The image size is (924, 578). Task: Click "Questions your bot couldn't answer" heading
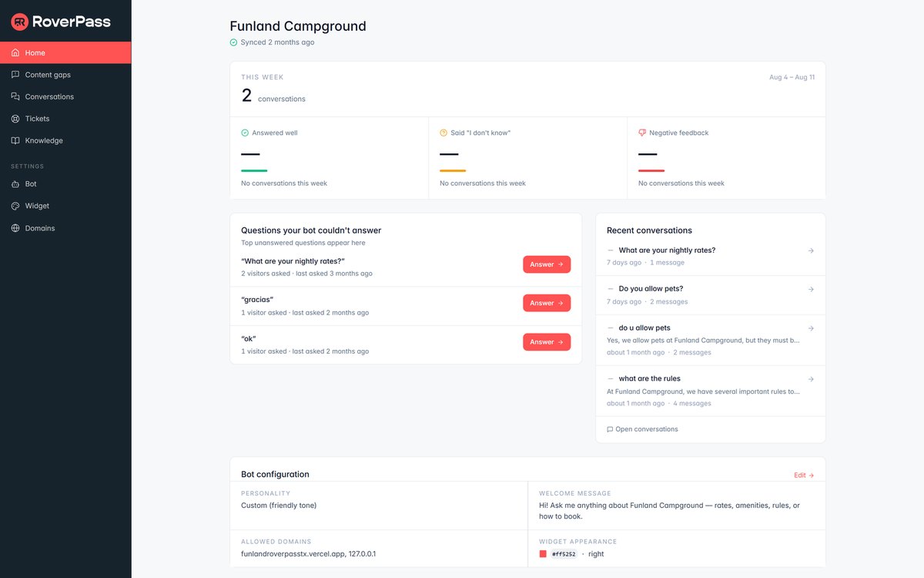click(x=311, y=230)
